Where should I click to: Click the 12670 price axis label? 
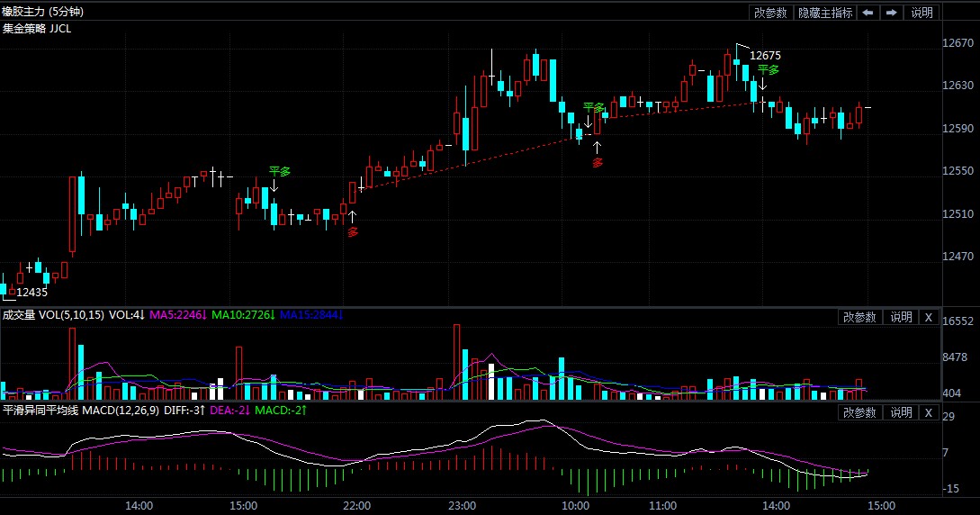[x=958, y=42]
